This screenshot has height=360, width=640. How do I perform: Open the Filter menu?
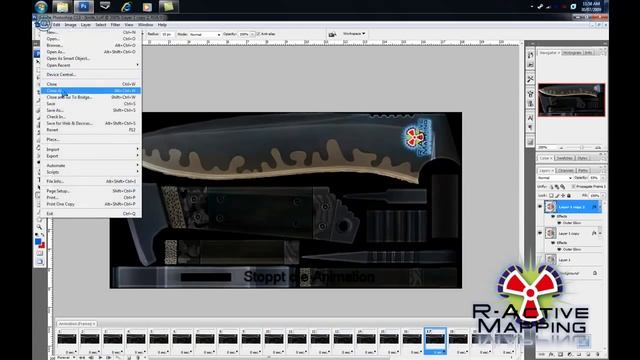116,25
